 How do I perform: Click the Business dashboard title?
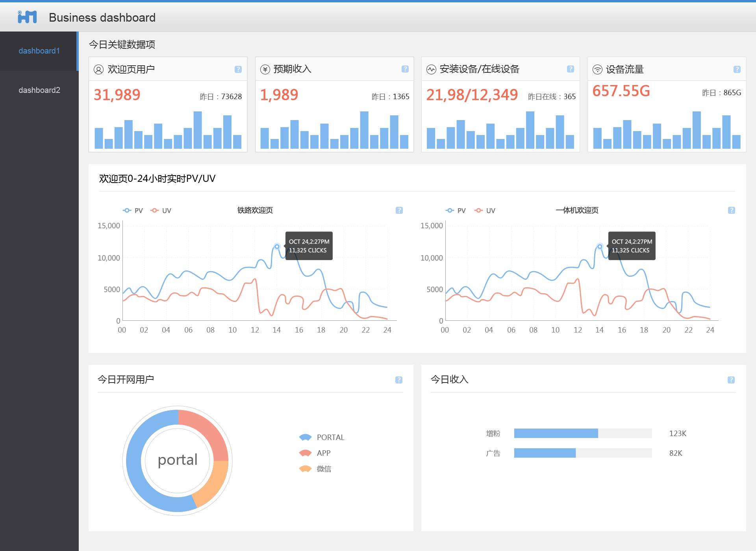point(102,17)
